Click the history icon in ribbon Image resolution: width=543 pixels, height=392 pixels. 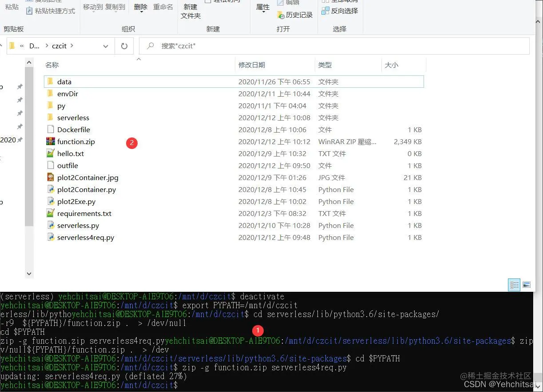(x=281, y=15)
